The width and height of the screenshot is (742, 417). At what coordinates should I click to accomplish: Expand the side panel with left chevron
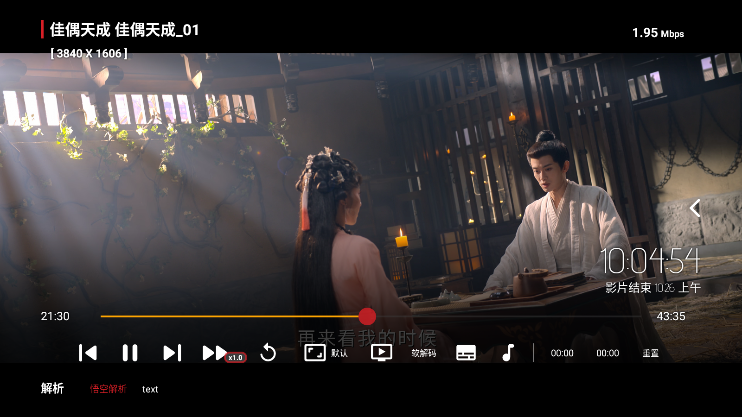tap(695, 208)
